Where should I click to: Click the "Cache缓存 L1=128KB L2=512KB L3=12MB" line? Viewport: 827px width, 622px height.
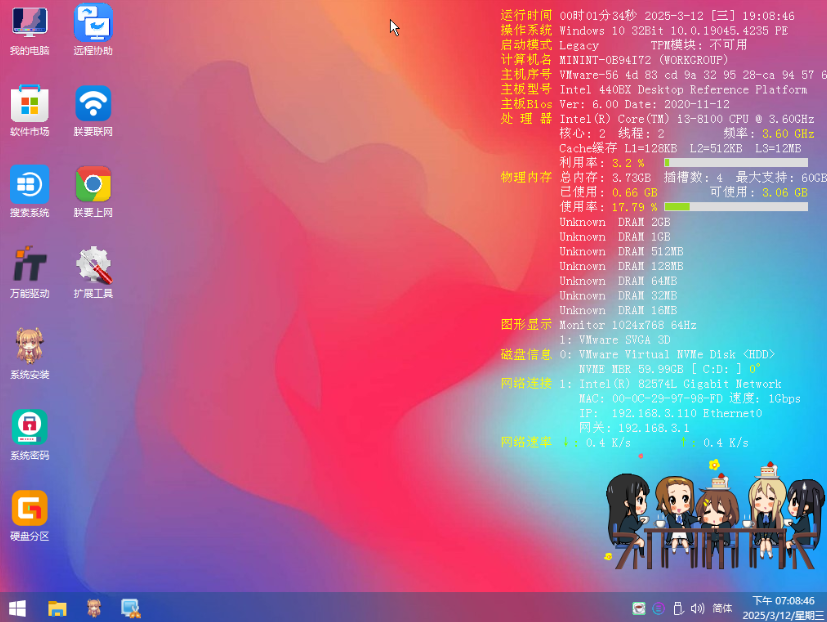pos(680,148)
